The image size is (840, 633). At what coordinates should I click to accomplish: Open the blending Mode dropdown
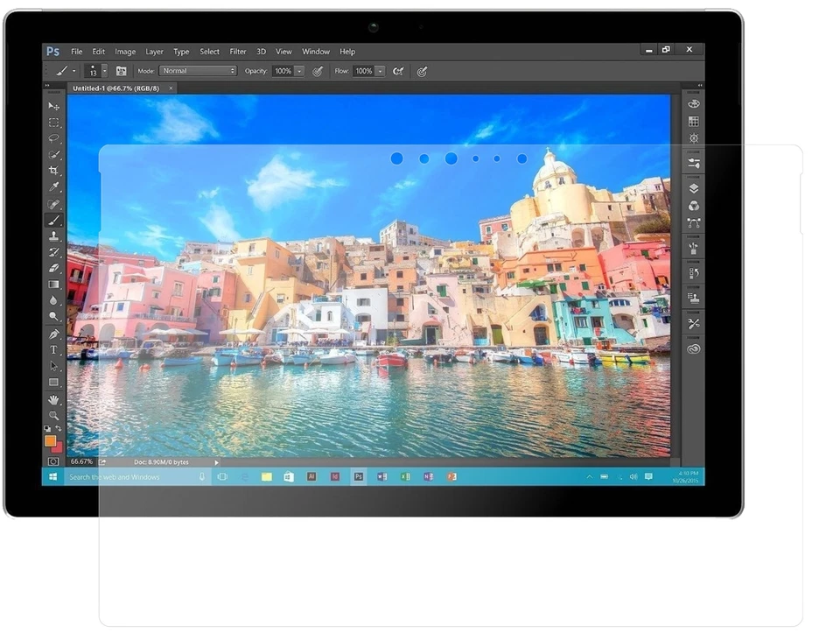pyautogui.click(x=197, y=71)
